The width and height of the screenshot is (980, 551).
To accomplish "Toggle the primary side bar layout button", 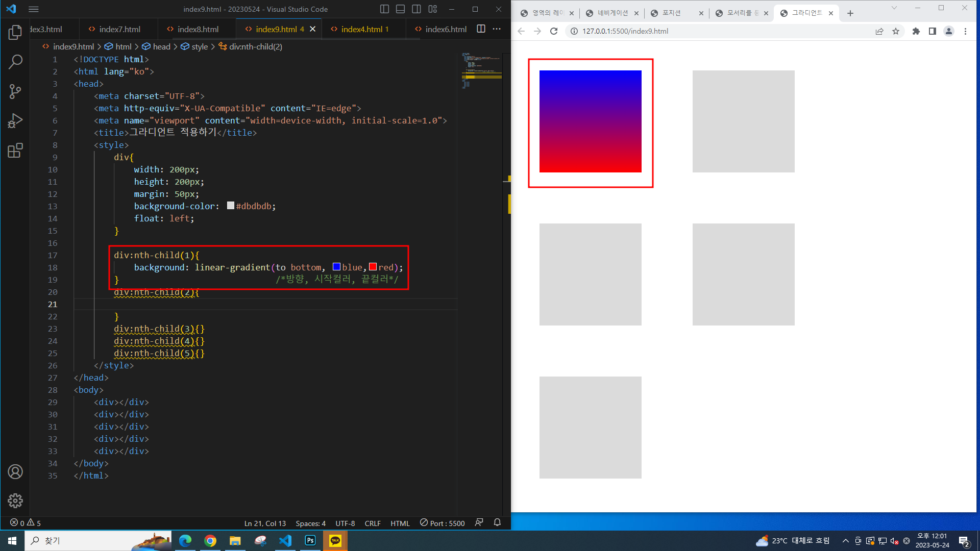I will [x=385, y=9].
